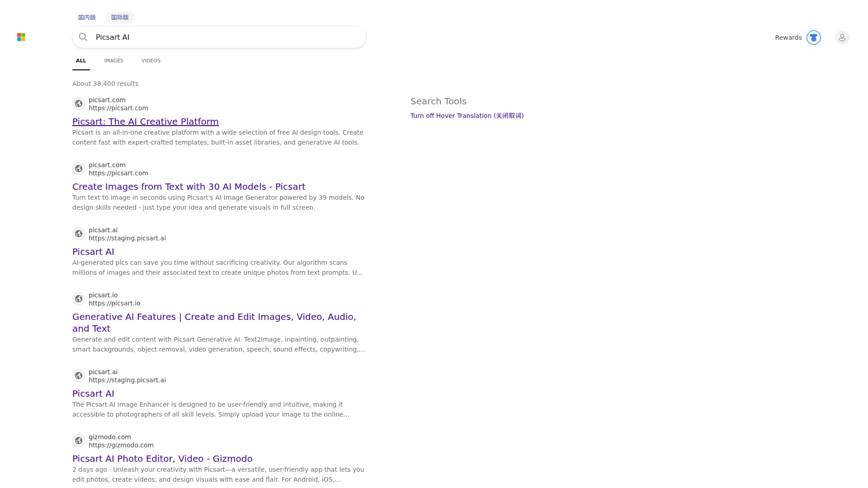Open Picsart AI link about Image Enhancer
Screen dimensions: 868x488
[93, 394]
